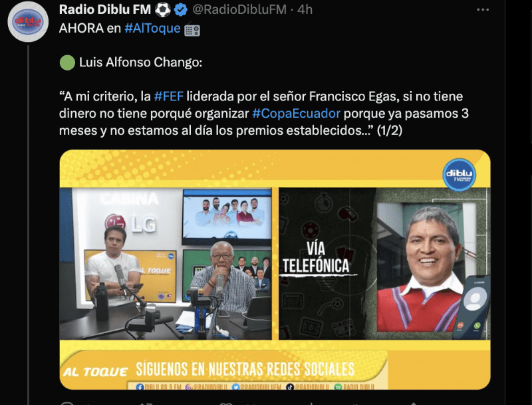Open the tweet's more options menu

pyautogui.click(x=483, y=10)
